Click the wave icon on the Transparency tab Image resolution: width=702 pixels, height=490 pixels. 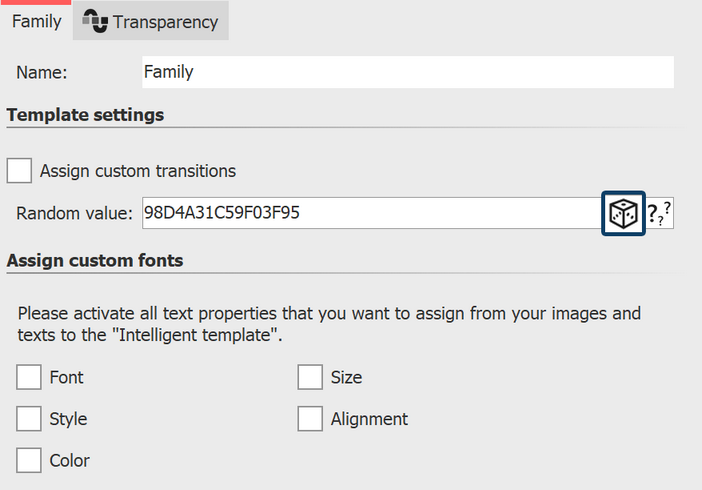coord(95,21)
